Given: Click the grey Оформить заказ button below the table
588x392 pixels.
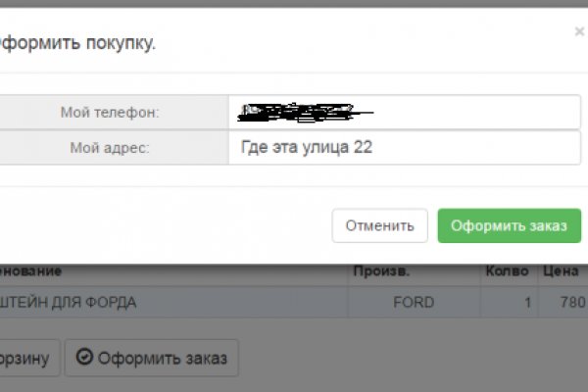Looking at the screenshot, I should point(152,358).
